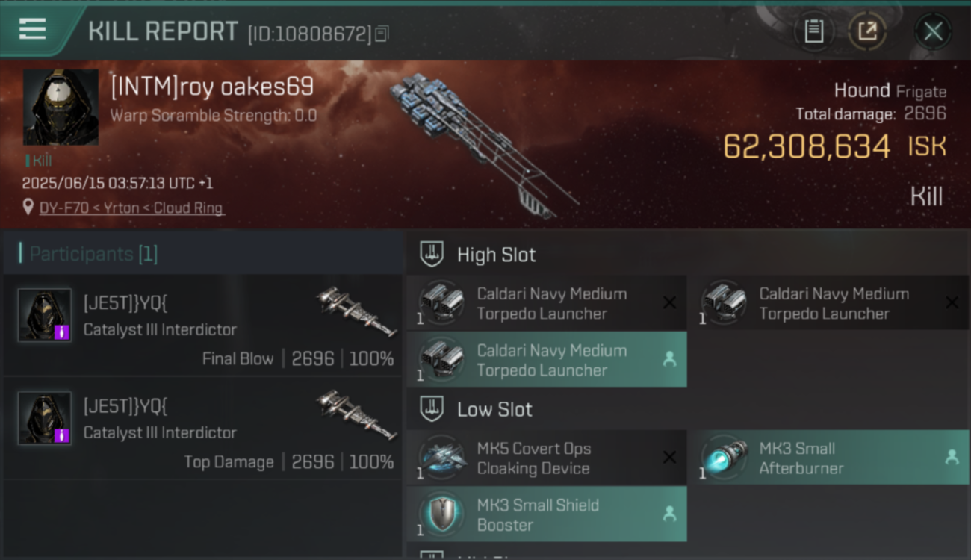Click the MK5 Covert Ops Cloaking Device icon
Image resolution: width=971 pixels, height=560 pixels.
(441, 458)
